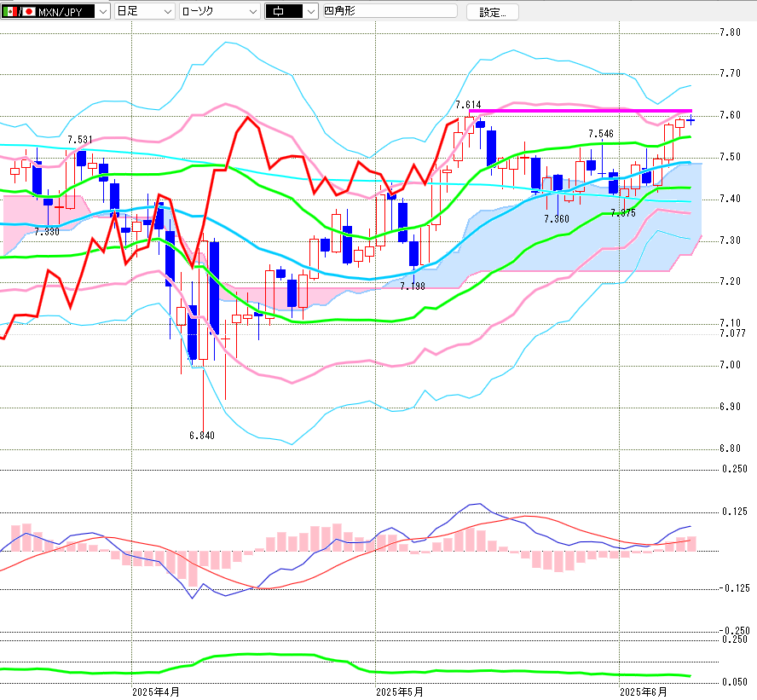Image resolution: width=757 pixels, height=700 pixels.
Task: Click the 6.840 low price label
Action: pos(202,436)
